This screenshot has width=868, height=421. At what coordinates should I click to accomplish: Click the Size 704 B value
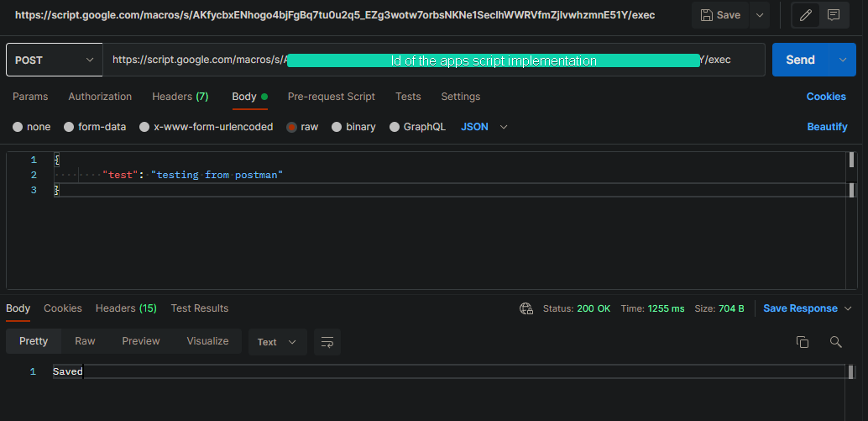point(731,308)
